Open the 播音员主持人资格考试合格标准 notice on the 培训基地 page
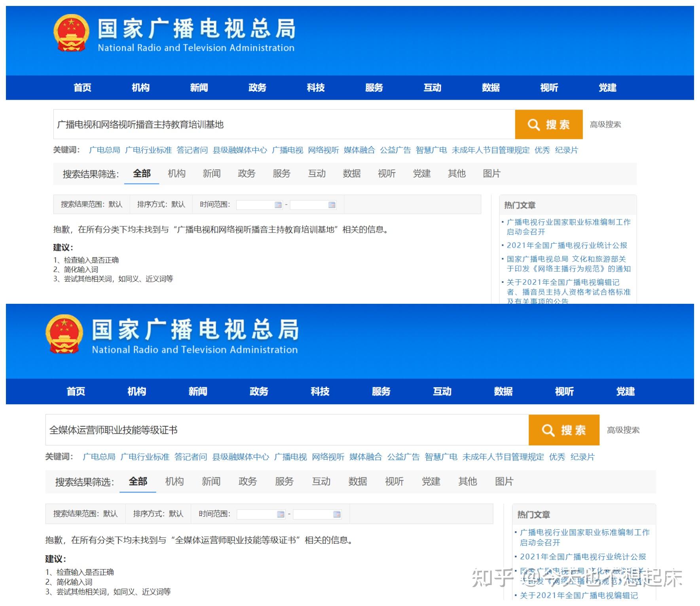 569,292
